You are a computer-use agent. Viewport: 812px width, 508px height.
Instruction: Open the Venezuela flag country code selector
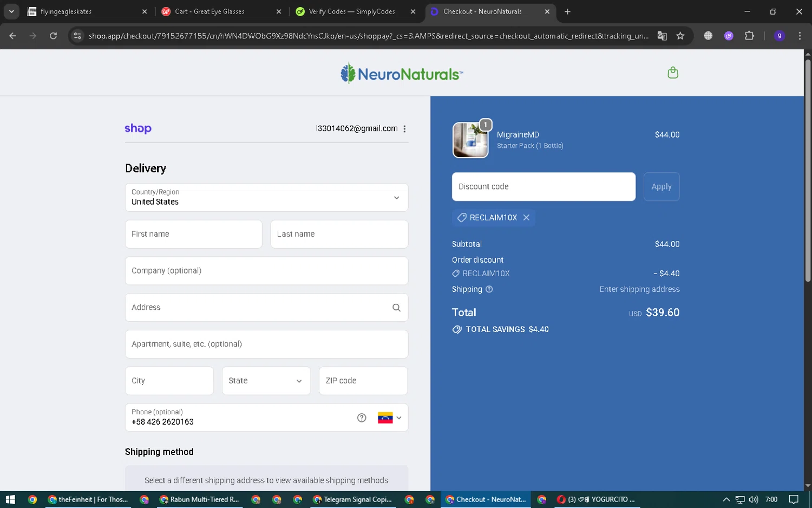(390, 418)
